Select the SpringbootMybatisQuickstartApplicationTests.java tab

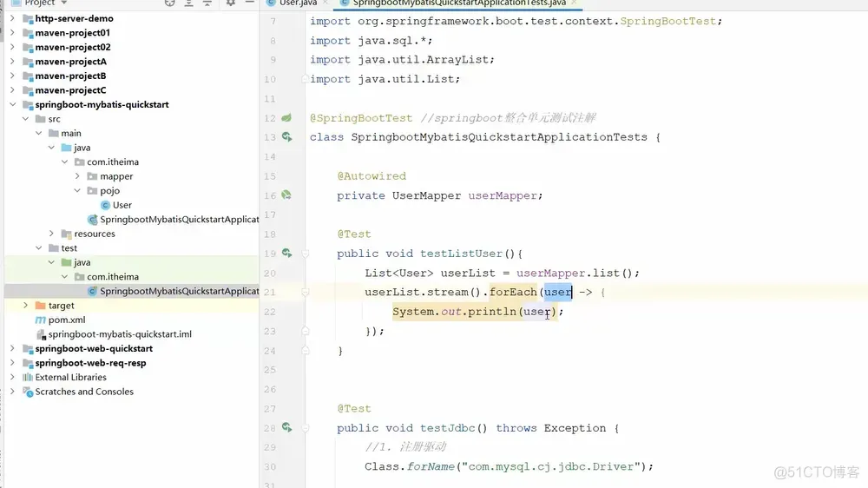(459, 3)
